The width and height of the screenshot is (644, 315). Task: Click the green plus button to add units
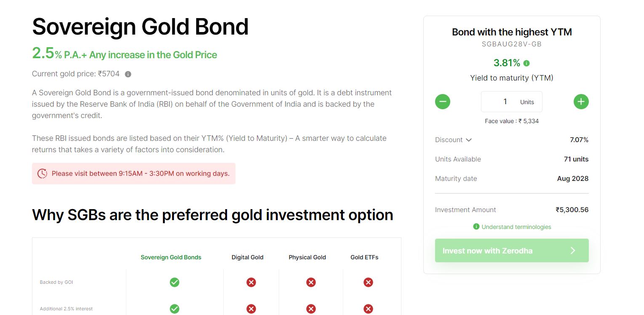581,102
